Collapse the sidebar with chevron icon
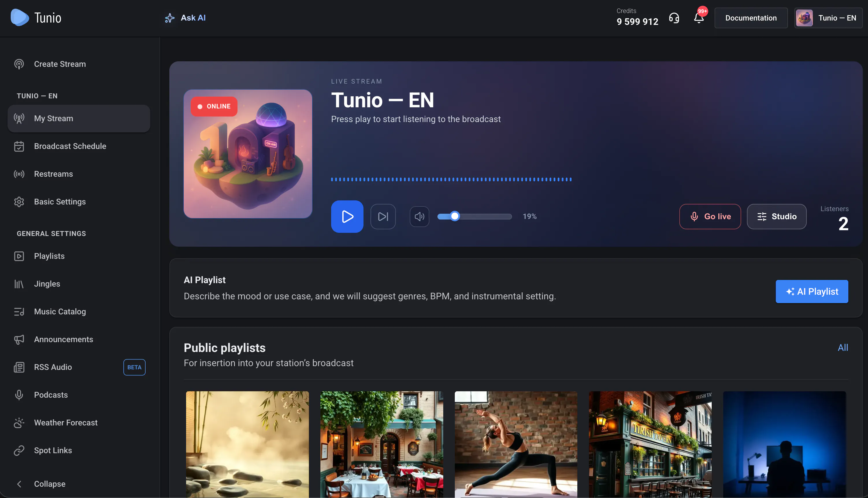The width and height of the screenshot is (868, 498). (x=19, y=484)
